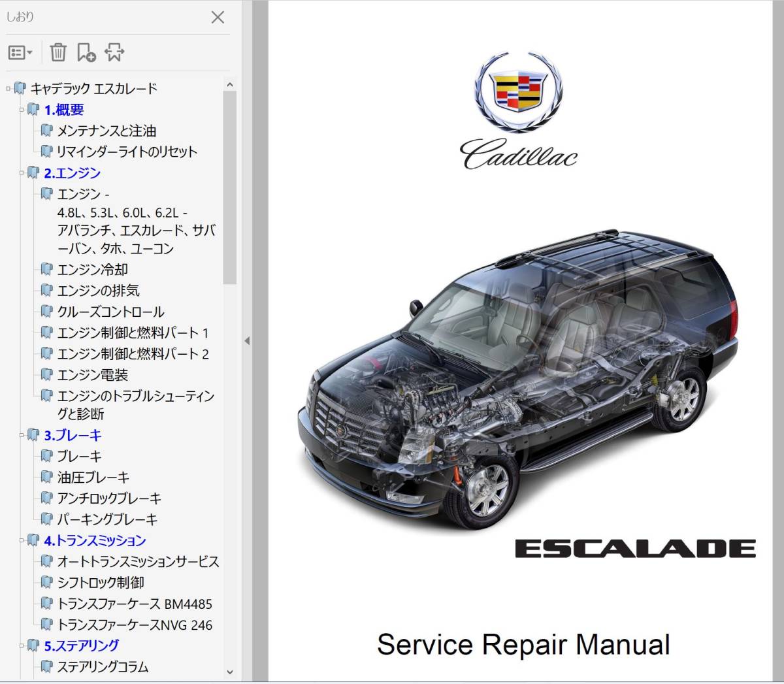Screen dimensions: 784x684
Task: Open the bookmark options dropdown menu
Action: (x=20, y=53)
